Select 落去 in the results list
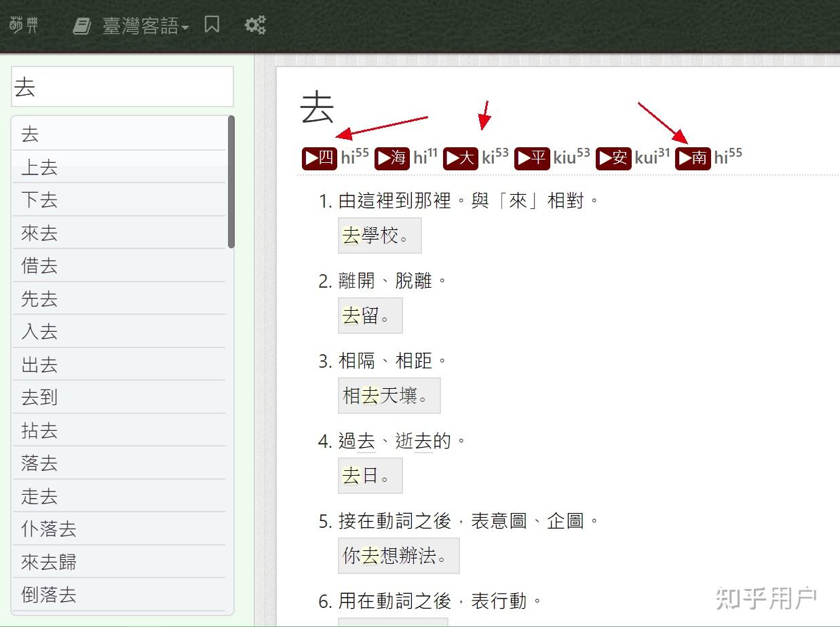 pos(119,463)
